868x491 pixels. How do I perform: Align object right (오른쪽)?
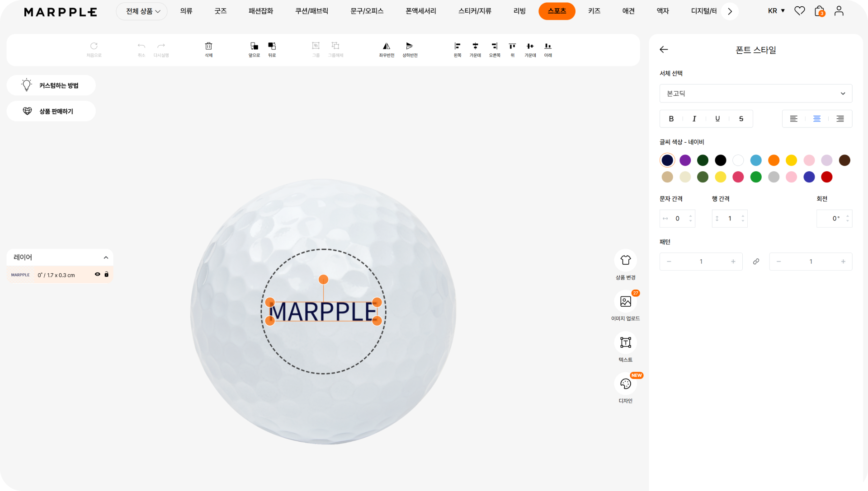click(x=495, y=47)
